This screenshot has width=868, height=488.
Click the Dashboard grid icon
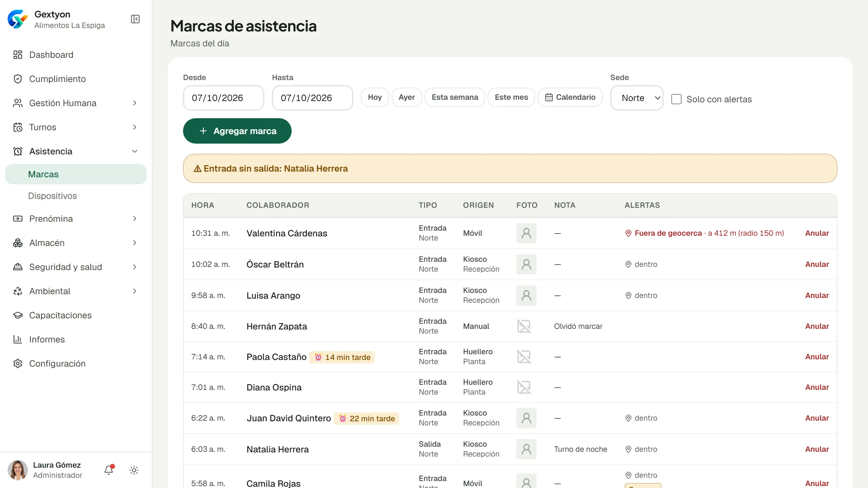17,55
